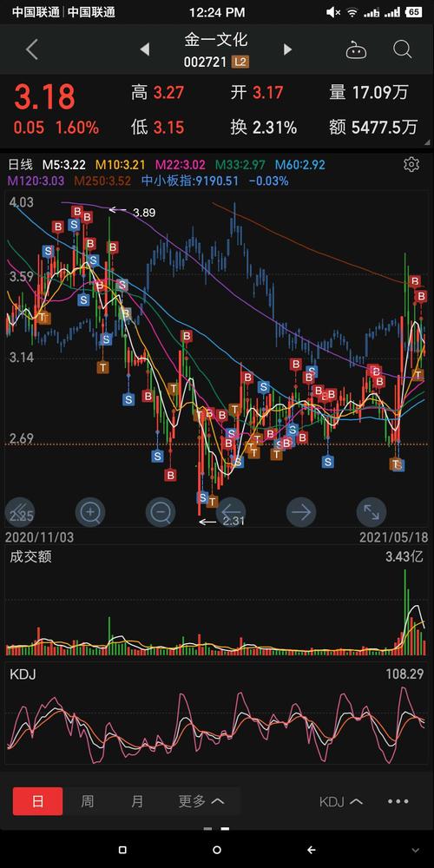This screenshot has width=434, height=868.
Task: Shift chart left with arrow button
Action: pos(231,512)
